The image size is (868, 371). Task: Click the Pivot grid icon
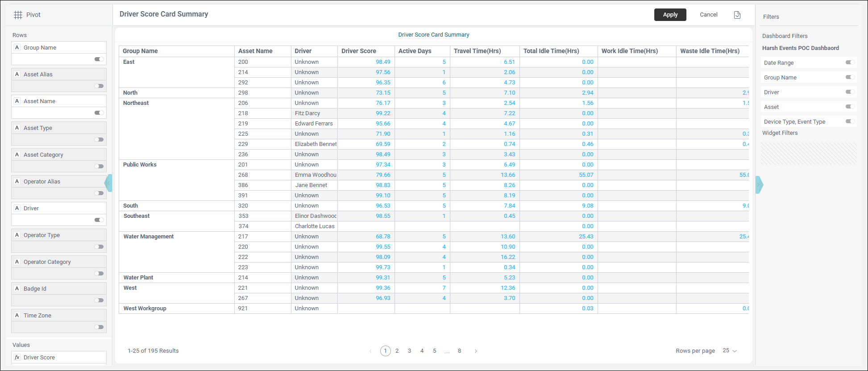[18, 15]
